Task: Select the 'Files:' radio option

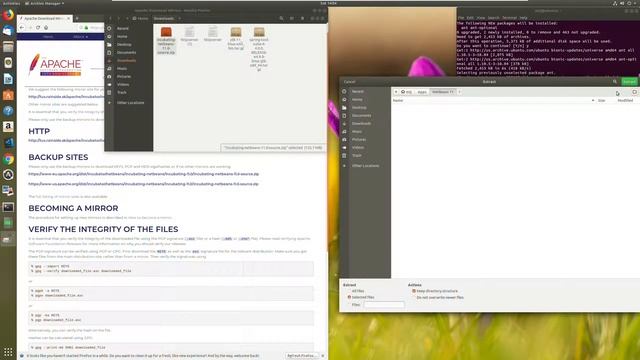Action: [x=353, y=304]
